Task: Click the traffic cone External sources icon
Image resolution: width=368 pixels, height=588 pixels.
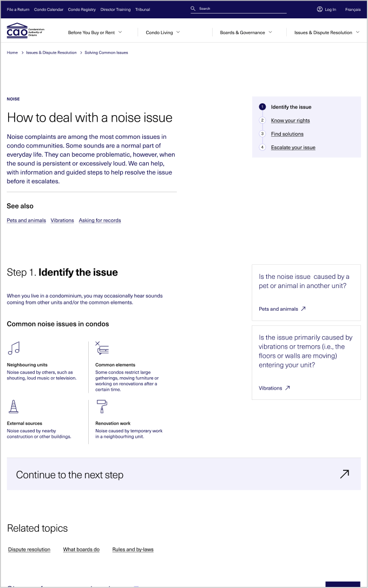Action: [x=14, y=406]
